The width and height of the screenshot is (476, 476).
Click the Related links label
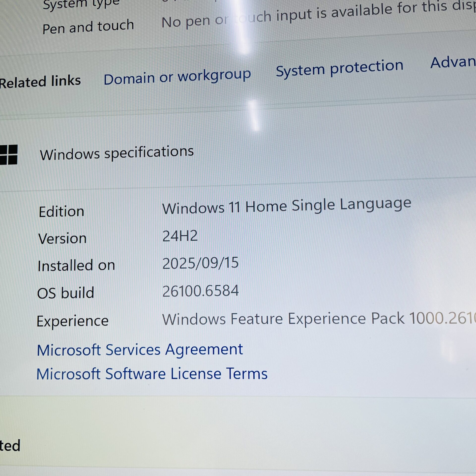[40, 82]
